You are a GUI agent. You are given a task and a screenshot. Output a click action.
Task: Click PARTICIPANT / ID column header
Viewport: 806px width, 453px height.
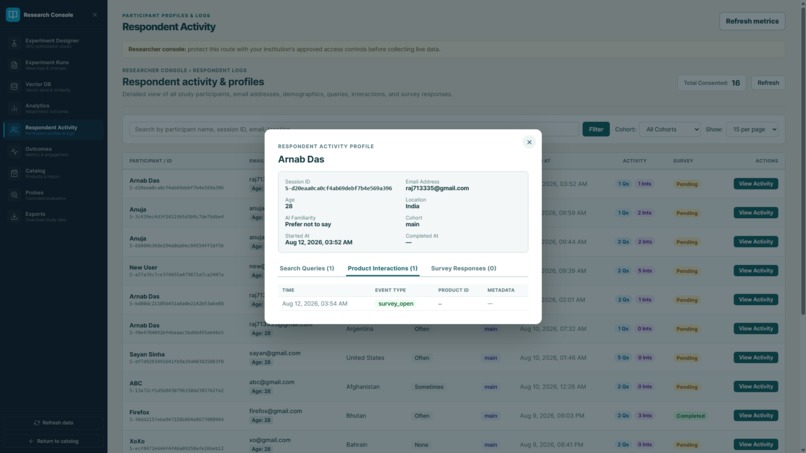151,161
